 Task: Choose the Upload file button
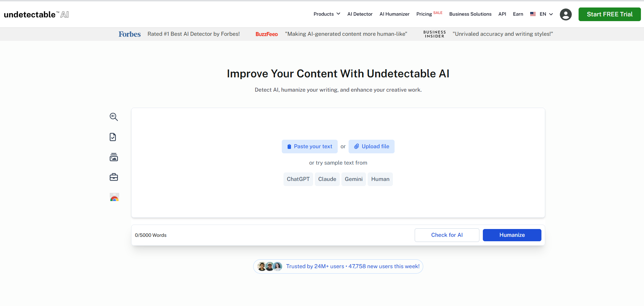click(371, 147)
